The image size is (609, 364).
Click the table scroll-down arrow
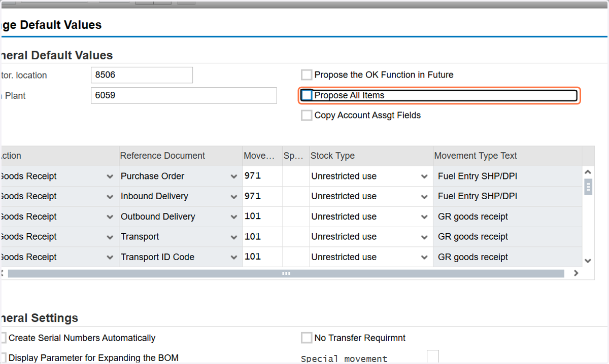(x=588, y=261)
